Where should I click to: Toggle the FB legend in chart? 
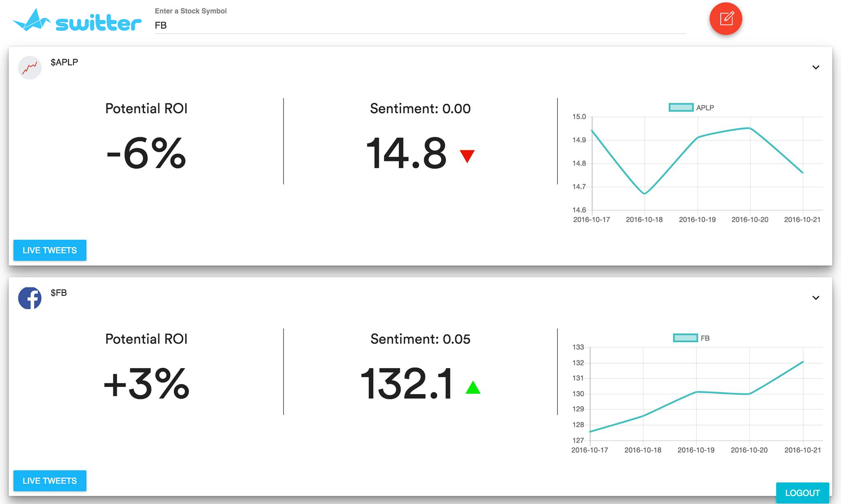point(705,338)
